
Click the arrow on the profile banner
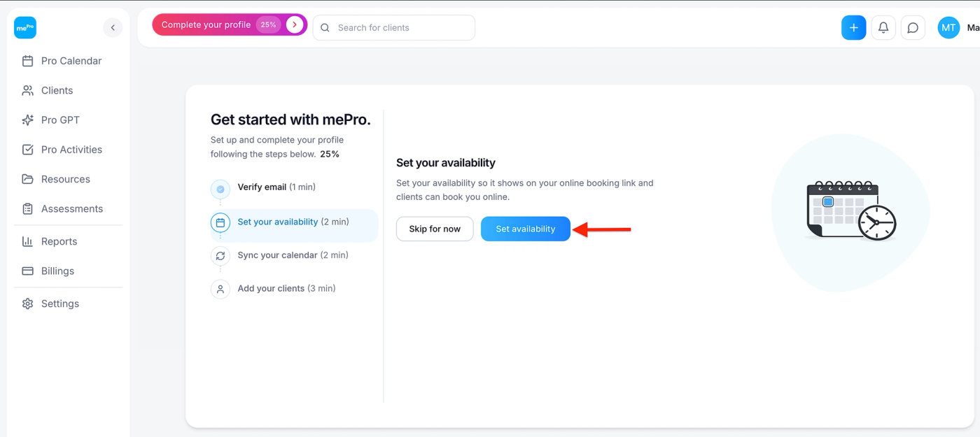pos(295,24)
